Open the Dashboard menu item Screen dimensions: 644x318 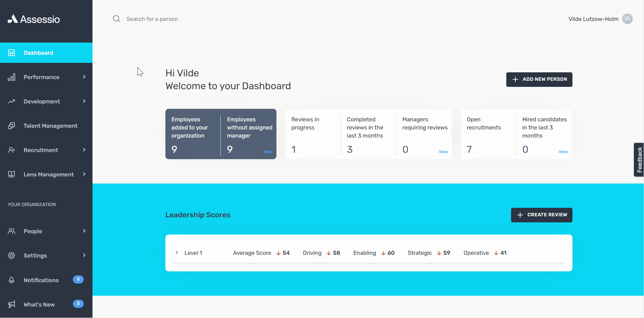(x=38, y=53)
